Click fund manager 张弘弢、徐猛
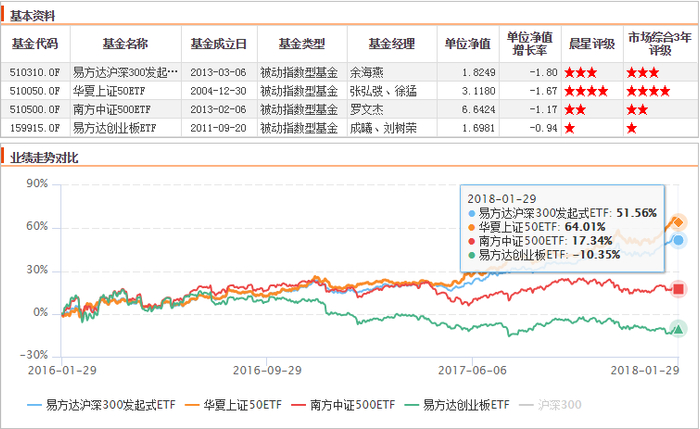The height and width of the screenshot is (429, 700). (x=383, y=91)
